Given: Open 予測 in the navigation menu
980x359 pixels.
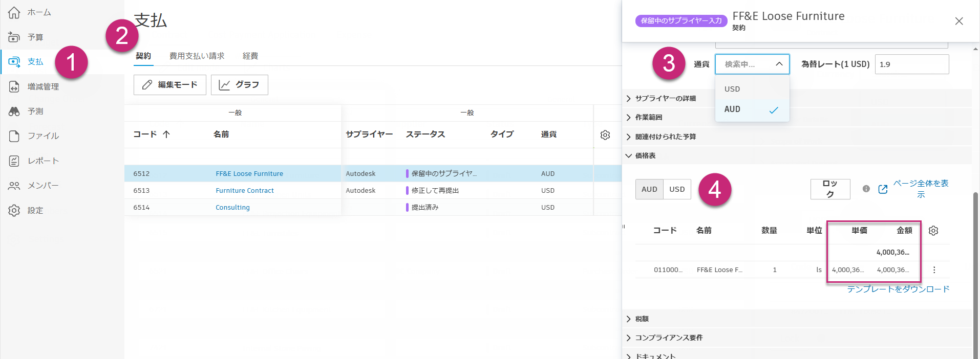Looking at the screenshot, I should 35,111.
